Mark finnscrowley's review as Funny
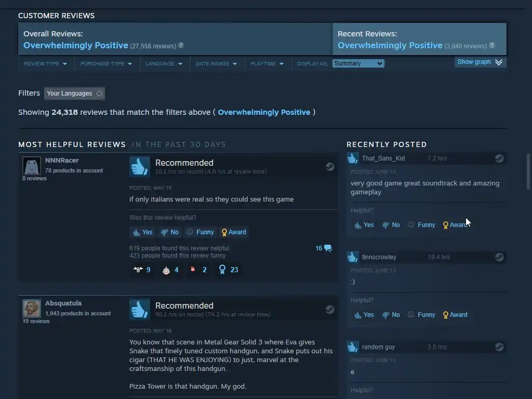The image size is (532, 399). pos(421,315)
